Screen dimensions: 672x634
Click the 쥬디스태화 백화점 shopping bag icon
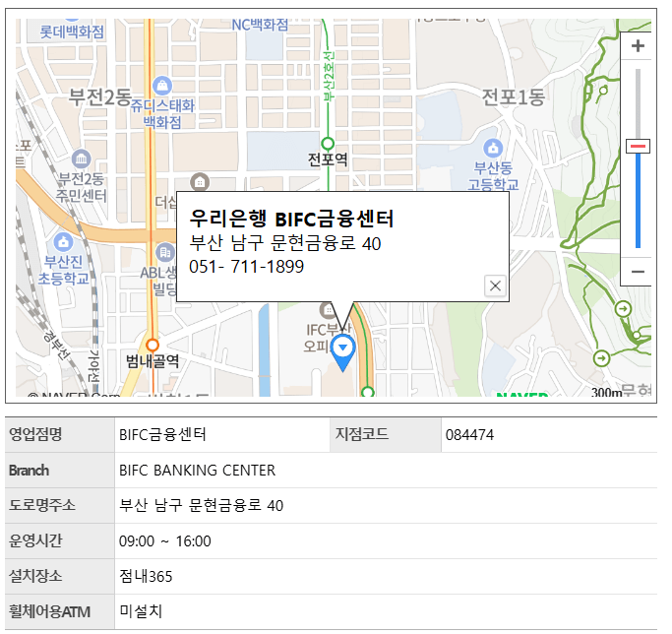pos(162,86)
